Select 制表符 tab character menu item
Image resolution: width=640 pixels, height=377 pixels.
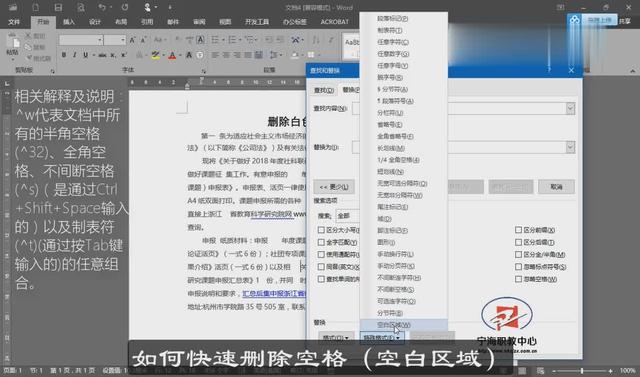[x=404, y=30]
